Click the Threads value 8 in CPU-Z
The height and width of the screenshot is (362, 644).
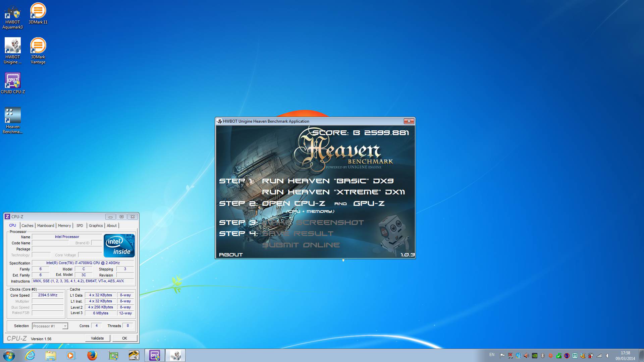click(x=127, y=325)
